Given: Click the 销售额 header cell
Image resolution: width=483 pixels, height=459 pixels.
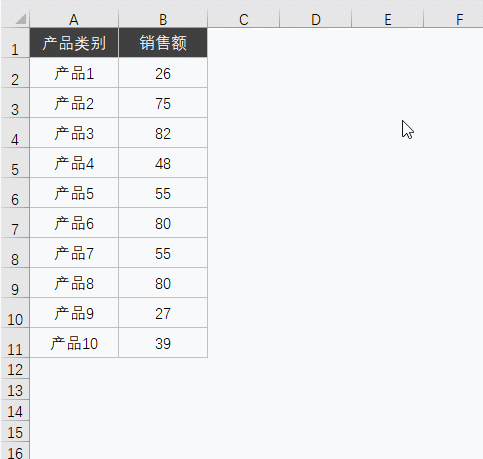Looking at the screenshot, I should click(163, 43).
